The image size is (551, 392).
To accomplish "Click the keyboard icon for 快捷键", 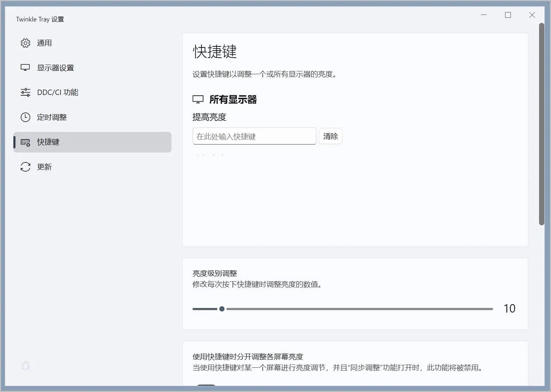I will [x=25, y=142].
